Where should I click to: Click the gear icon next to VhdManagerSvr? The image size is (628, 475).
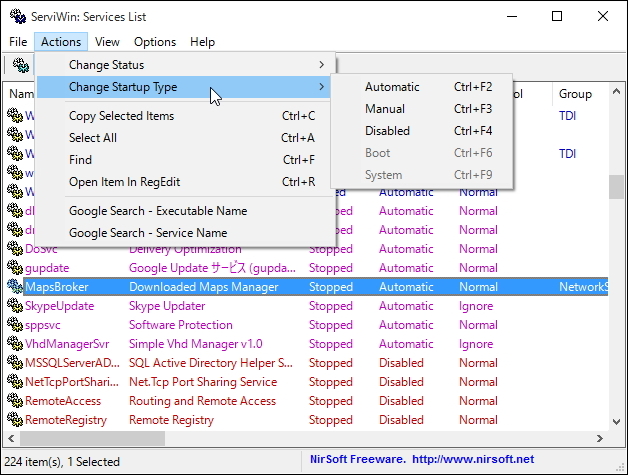15,344
